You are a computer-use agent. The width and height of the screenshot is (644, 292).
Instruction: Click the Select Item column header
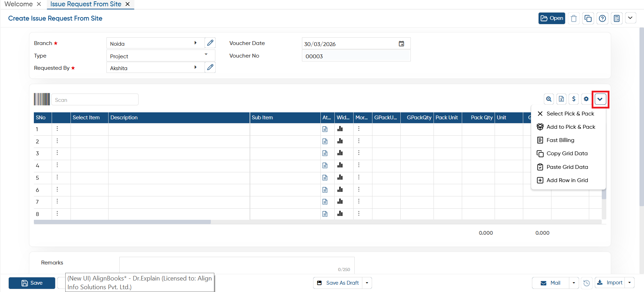pos(89,118)
